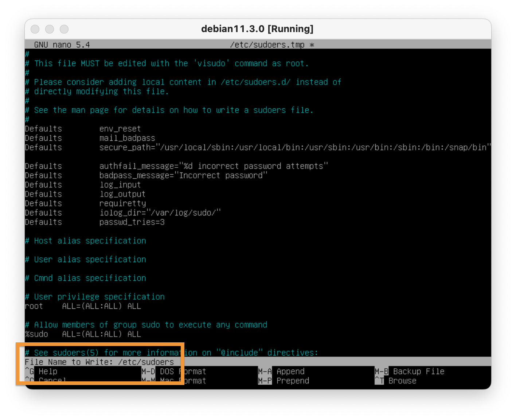This screenshot has width=516, height=420.
Task: Place cursor on passwd_tries=3
Action: tap(132, 222)
